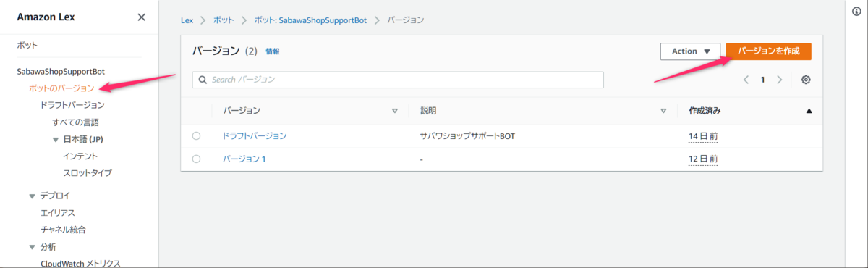The image size is (868, 268).
Task: Select SabawaShopSupportBot in sidebar
Action: 61,72
